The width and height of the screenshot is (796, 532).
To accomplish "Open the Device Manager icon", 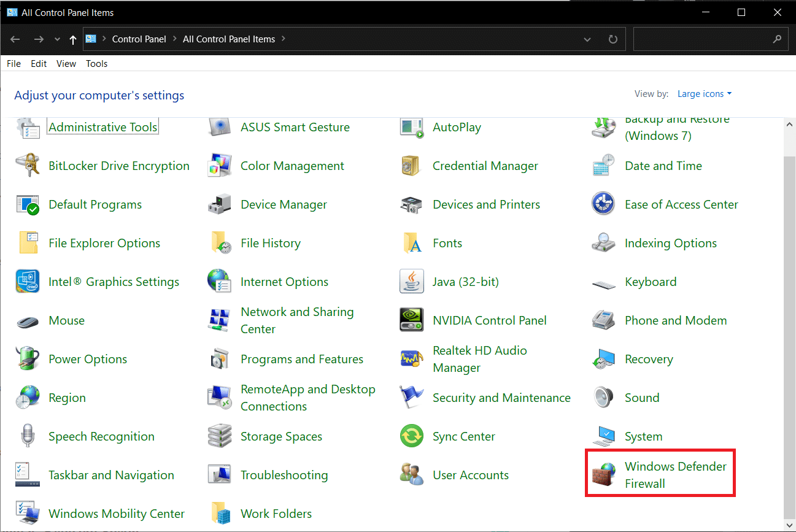I will tap(220, 204).
